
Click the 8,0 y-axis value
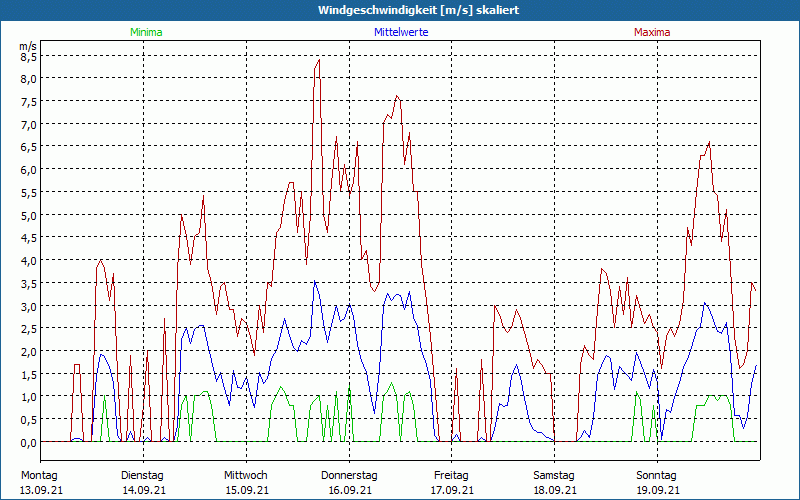29,79
